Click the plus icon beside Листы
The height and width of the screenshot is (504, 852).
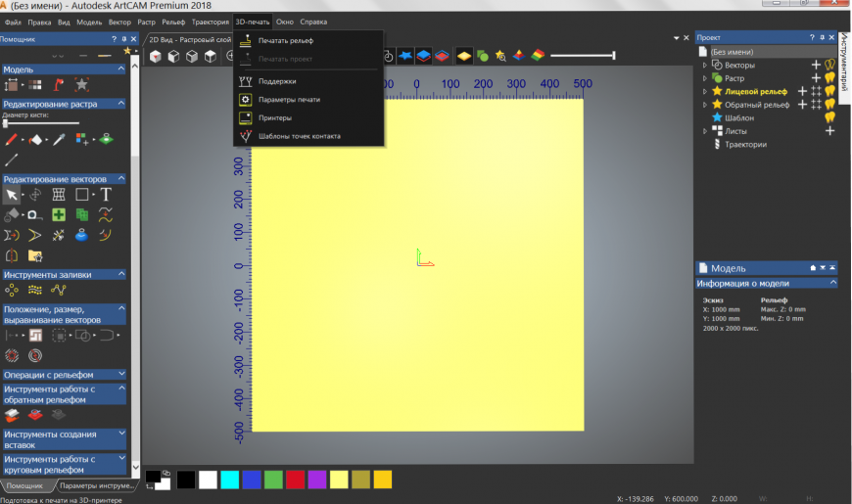click(x=829, y=131)
